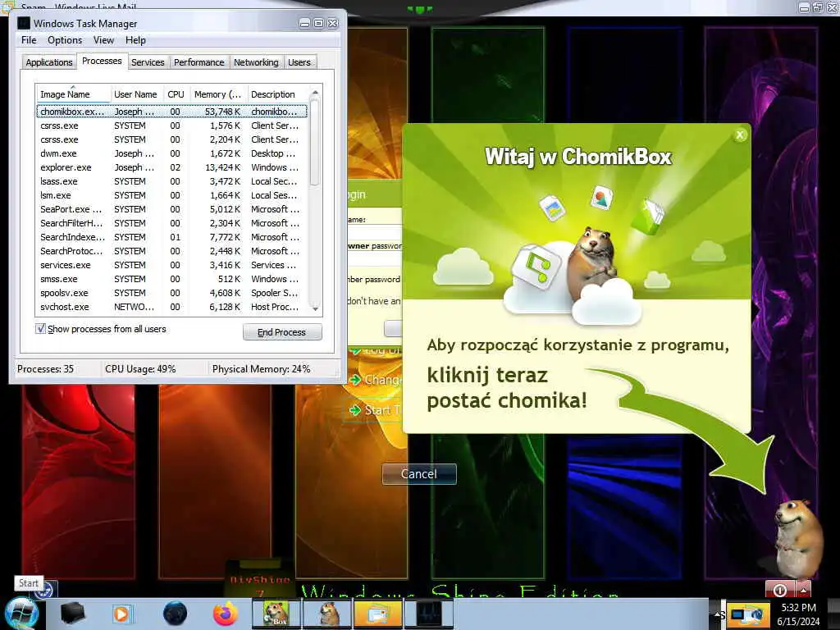The width and height of the screenshot is (840, 630).
Task: Open Windows Media Player from the taskbar
Action: [121, 614]
